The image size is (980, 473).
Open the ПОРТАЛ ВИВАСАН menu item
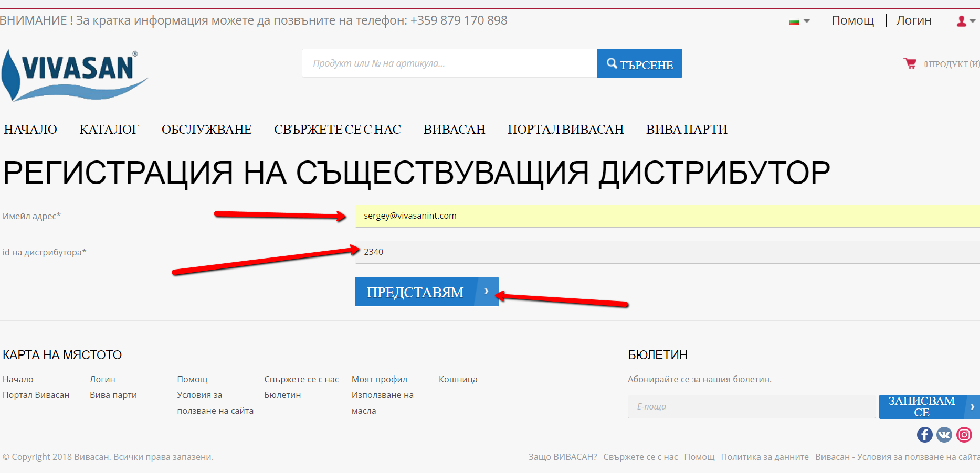566,130
